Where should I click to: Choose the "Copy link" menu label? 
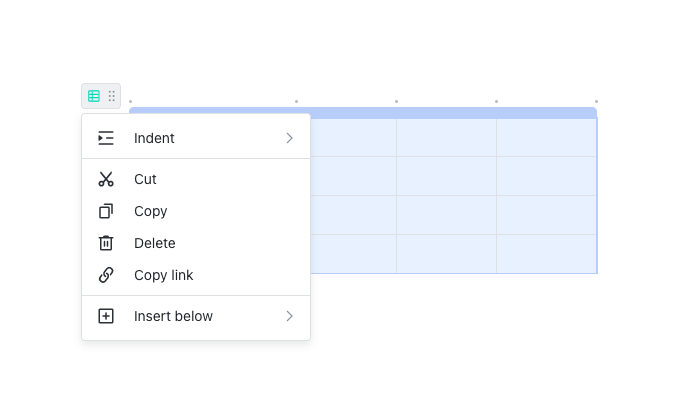coord(163,275)
